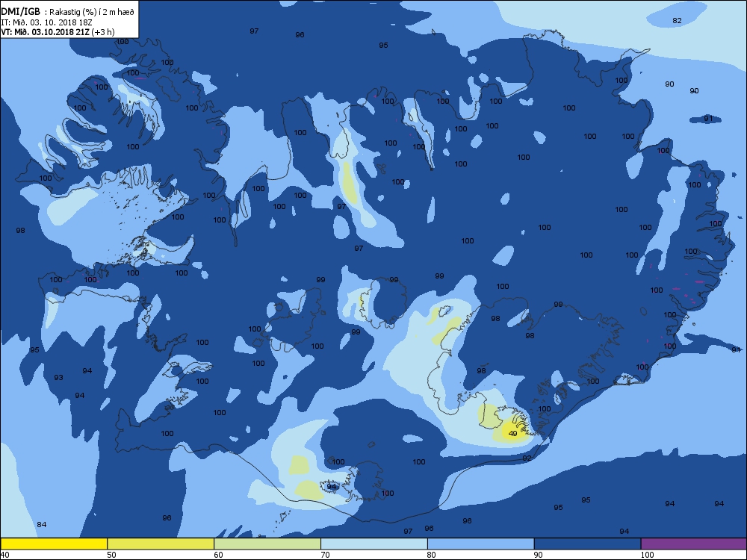Click the legend scale label 70
Screen dimensions: 747x560
325,554
